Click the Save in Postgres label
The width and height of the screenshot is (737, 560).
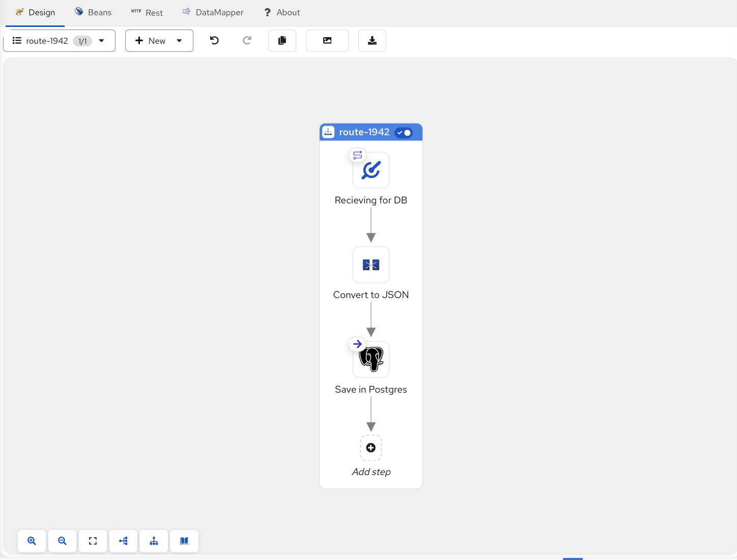tap(371, 390)
